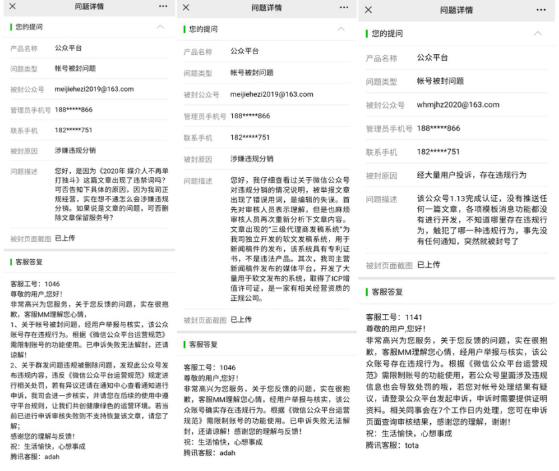The image size is (559, 471).
Task: Click 帐号被封问题 value in middle screenshot
Action: [x=252, y=73]
